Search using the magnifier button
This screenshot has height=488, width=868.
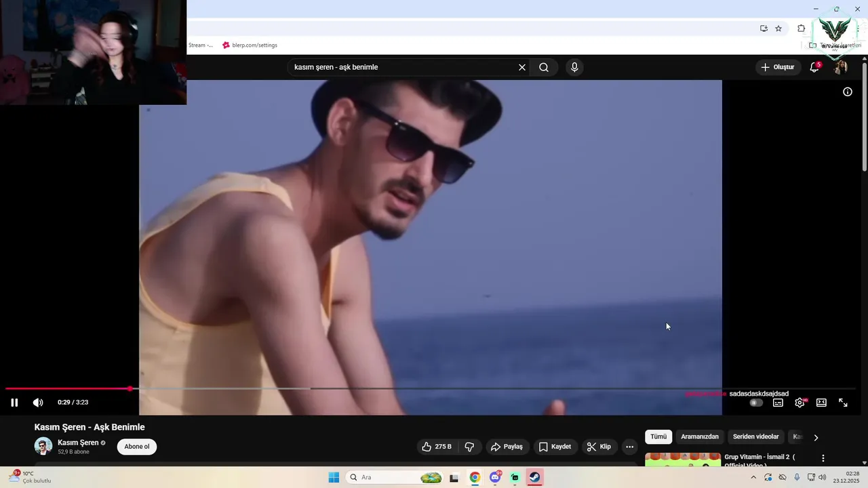[x=544, y=67]
